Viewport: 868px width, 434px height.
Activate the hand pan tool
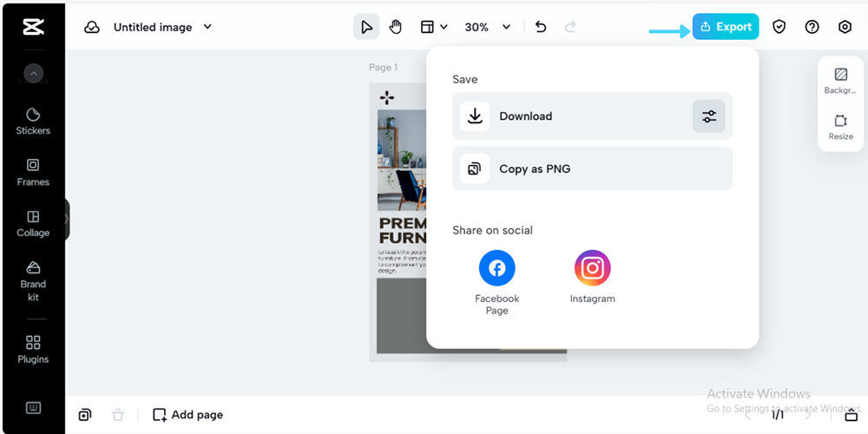(396, 27)
